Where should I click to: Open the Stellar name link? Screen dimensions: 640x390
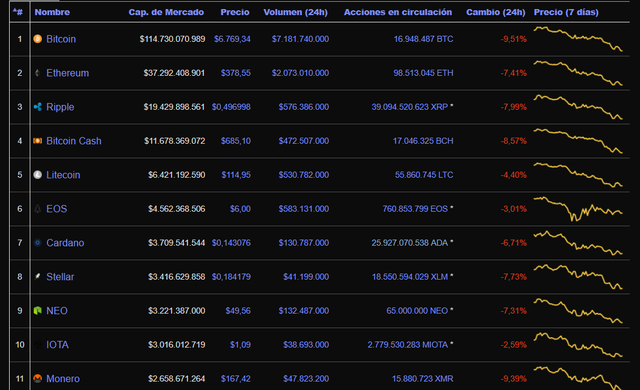[x=60, y=277]
